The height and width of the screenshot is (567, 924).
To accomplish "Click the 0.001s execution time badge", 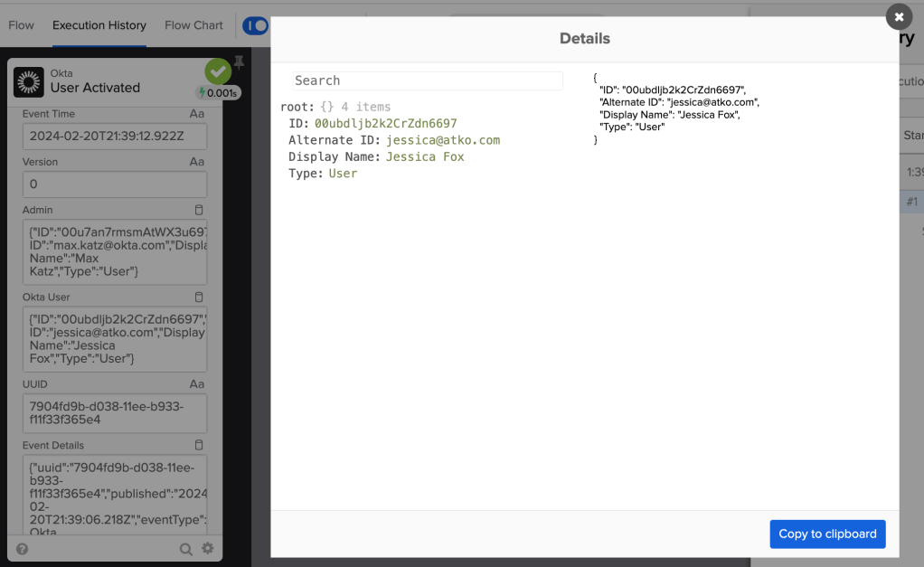I will (218, 92).
